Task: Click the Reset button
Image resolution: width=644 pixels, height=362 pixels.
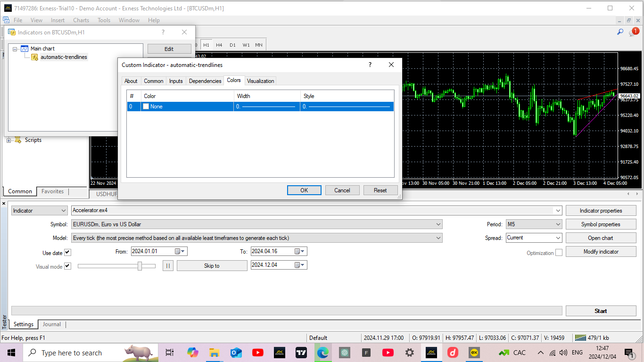Action: coord(380,190)
